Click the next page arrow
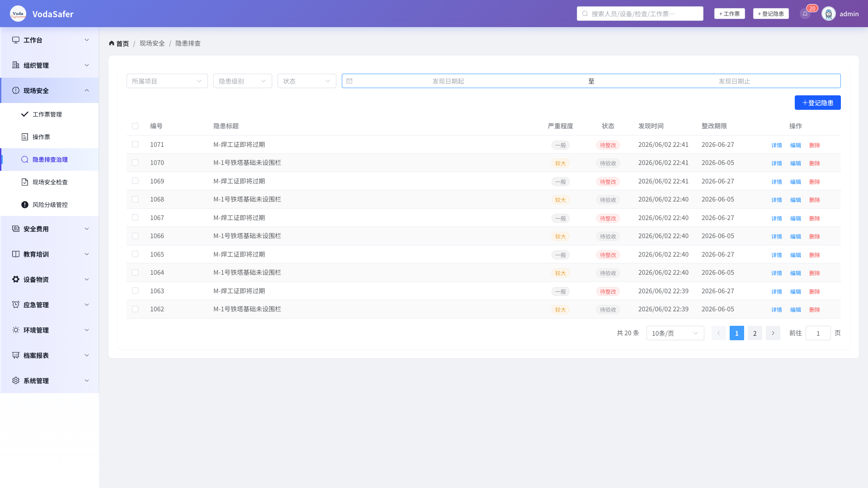This screenshot has height=488, width=868. (773, 333)
